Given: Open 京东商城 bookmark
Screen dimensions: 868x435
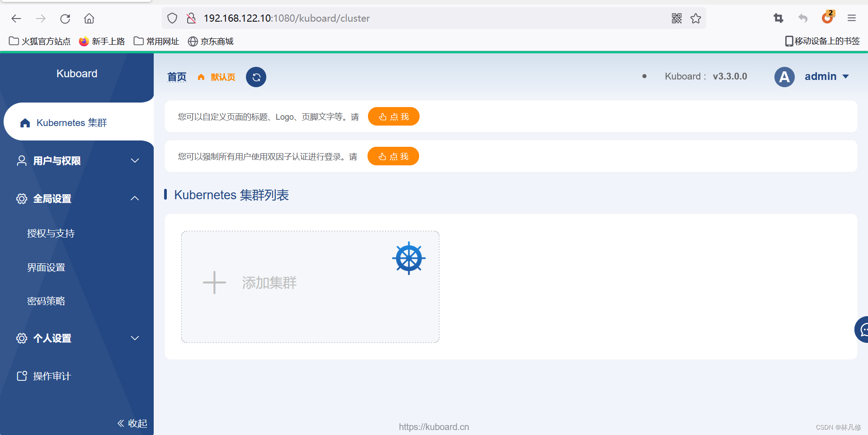Looking at the screenshot, I should 211,41.
